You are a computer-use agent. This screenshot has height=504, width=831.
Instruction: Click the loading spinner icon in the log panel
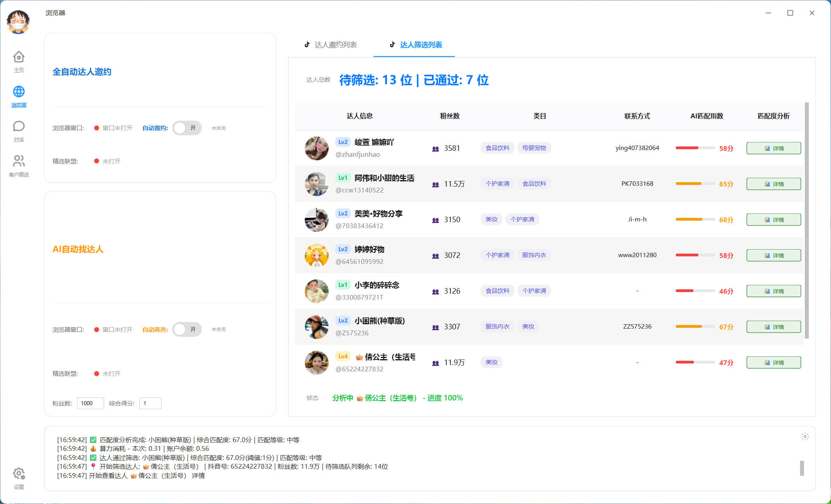[805, 436]
